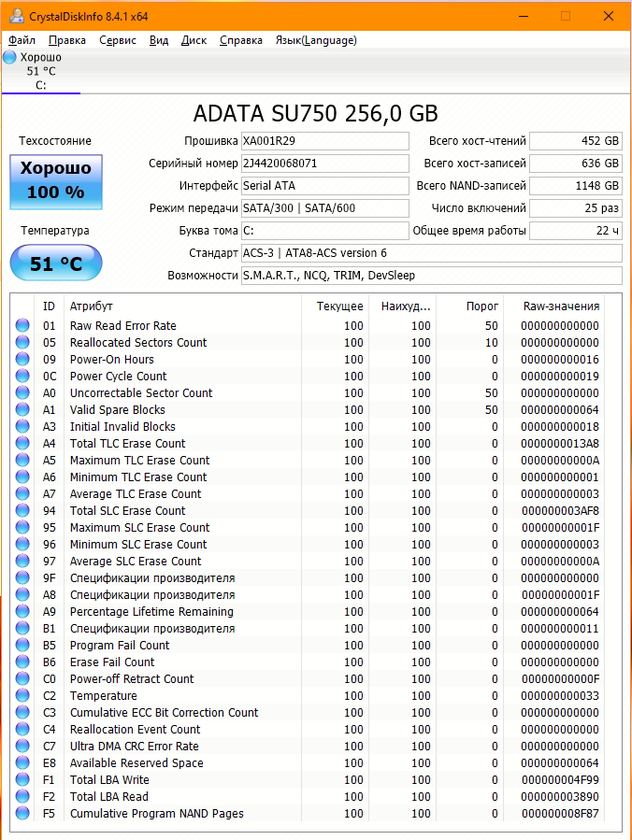This screenshot has width=632, height=840.
Task: Click the Стандарт field ACS-3
Action: [x=432, y=253]
